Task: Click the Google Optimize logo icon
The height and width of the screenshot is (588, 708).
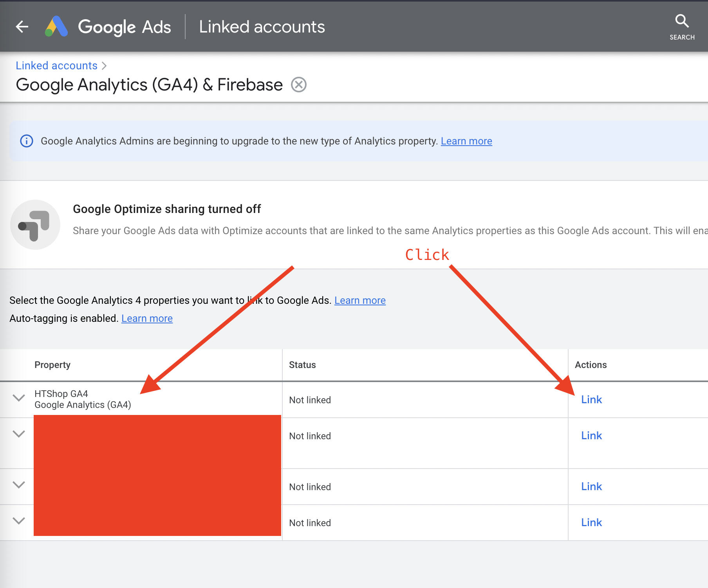Action: coord(35,225)
